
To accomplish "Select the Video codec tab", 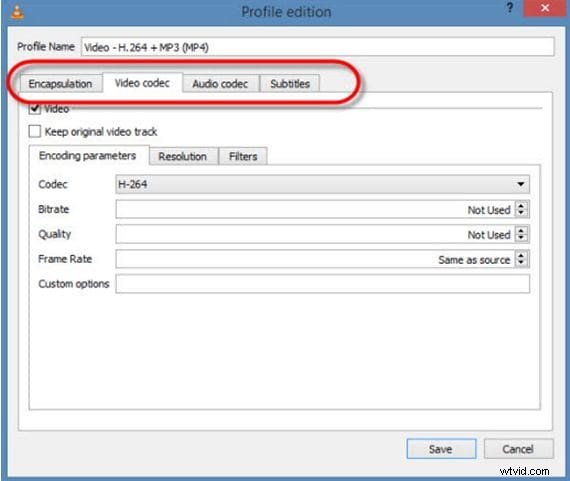I will point(142,83).
